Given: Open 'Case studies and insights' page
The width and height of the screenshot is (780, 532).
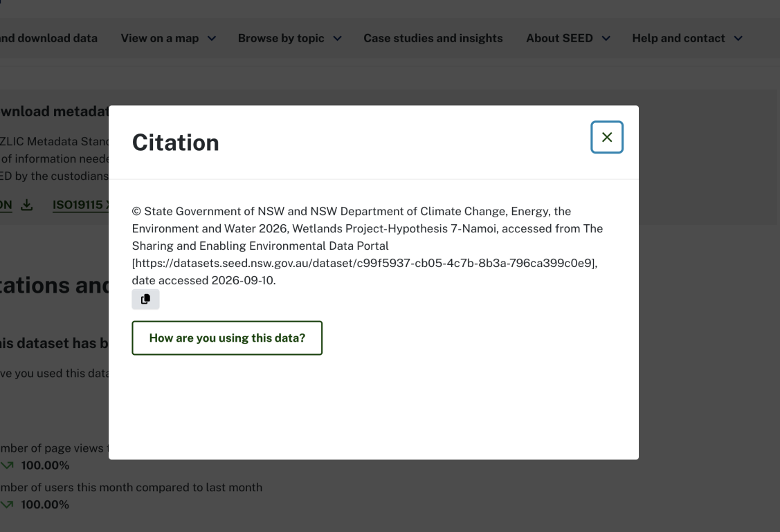Looking at the screenshot, I should (433, 38).
